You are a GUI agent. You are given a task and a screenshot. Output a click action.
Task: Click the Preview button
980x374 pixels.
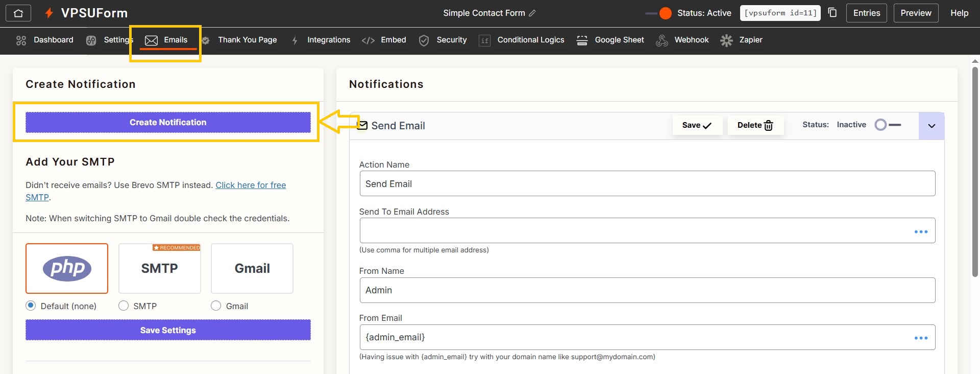click(916, 13)
